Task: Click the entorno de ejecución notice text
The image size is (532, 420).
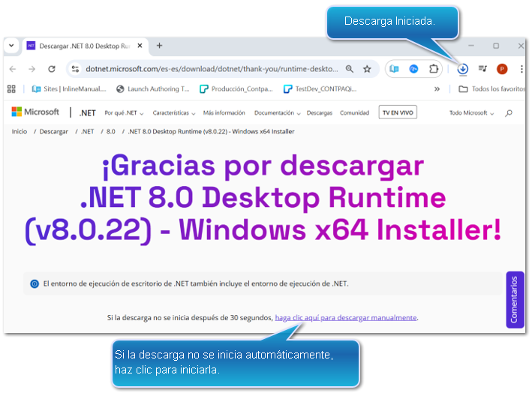Action: [196, 283]
